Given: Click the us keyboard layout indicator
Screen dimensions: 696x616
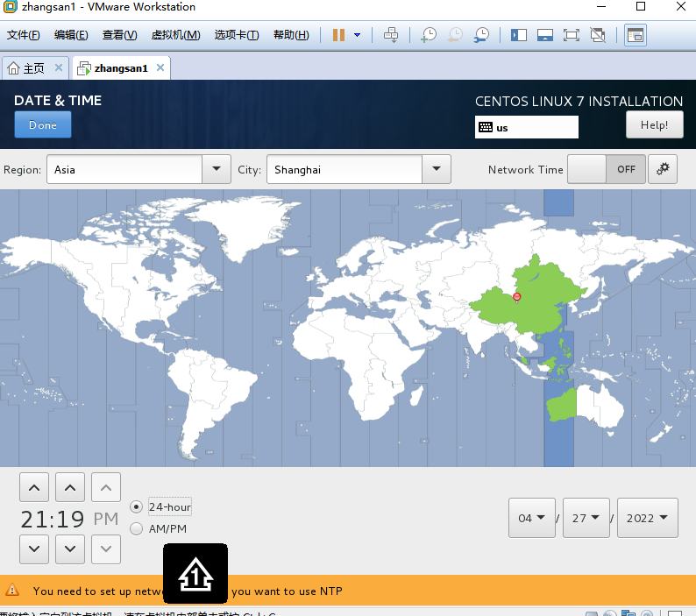Looking at the screenshot, I should [527, 127].
